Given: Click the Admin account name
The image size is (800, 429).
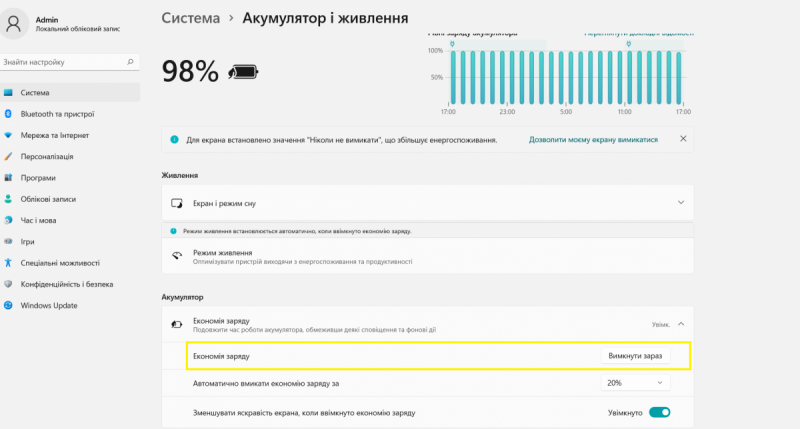Looking at the screenshot, I should 47,19.
